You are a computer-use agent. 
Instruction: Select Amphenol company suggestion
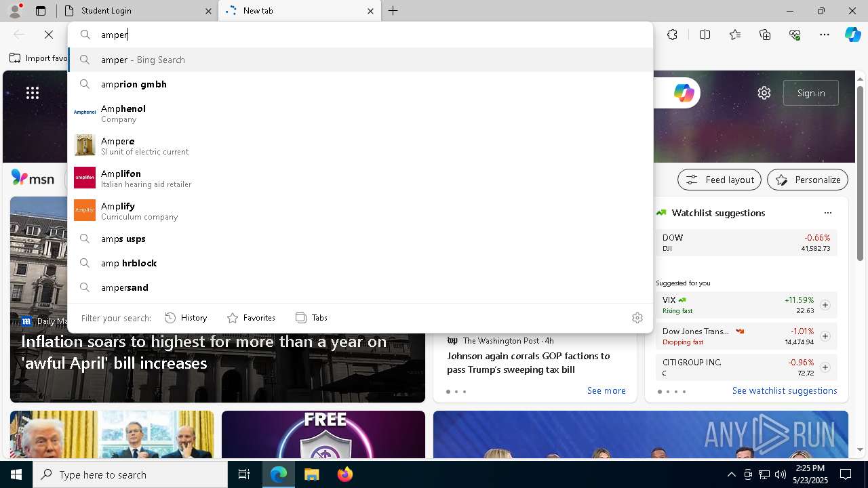point(361,113)
